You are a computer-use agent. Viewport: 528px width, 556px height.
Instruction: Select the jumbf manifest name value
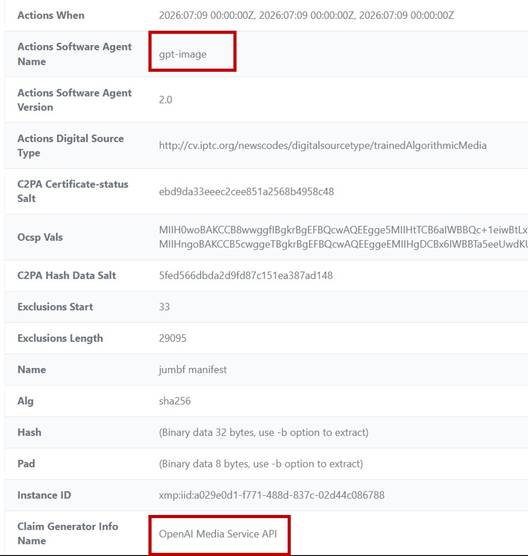(193, 369)
